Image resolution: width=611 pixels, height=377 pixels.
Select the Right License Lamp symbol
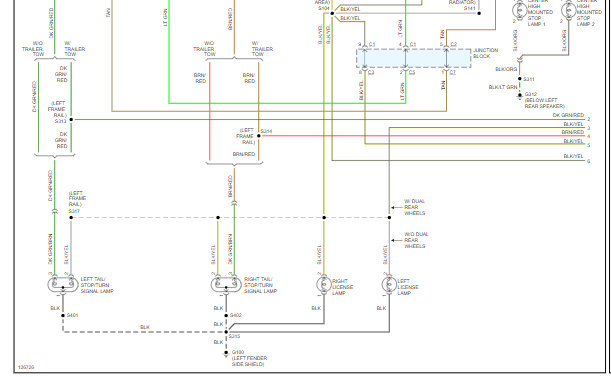pyautogui.click(x=324, y=284)
